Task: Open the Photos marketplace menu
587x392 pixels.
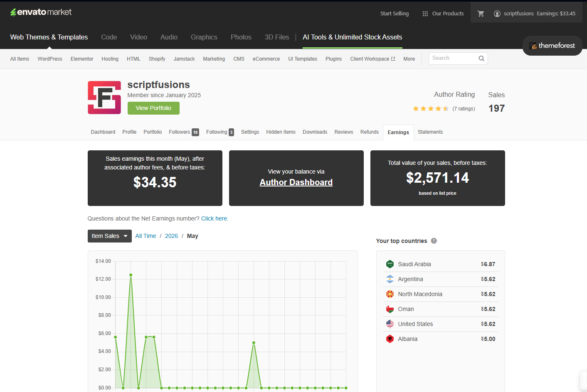Action: point(241,37)
